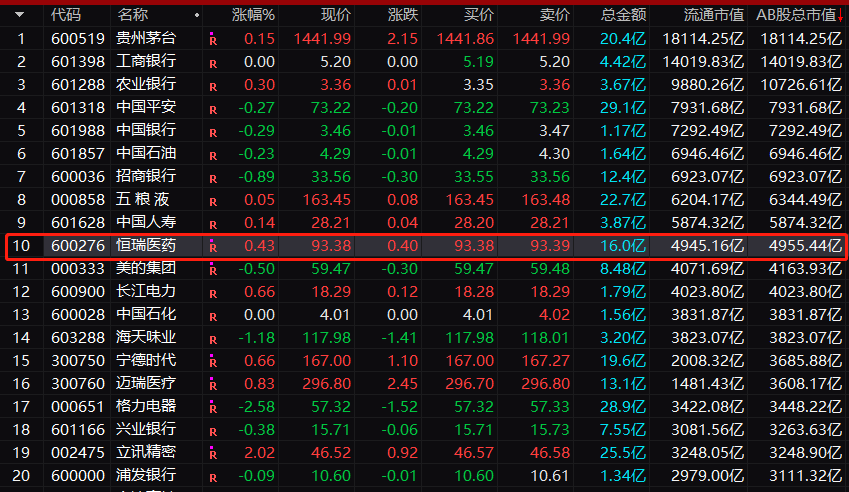Screen dimensions: 849x492
Task: Click the R icon beside 格力电器
Action: [212, 408]
